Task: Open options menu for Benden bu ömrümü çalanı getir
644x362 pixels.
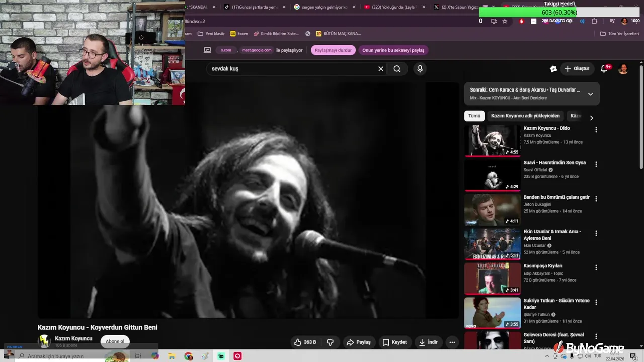Action: [x=596, y=199]
